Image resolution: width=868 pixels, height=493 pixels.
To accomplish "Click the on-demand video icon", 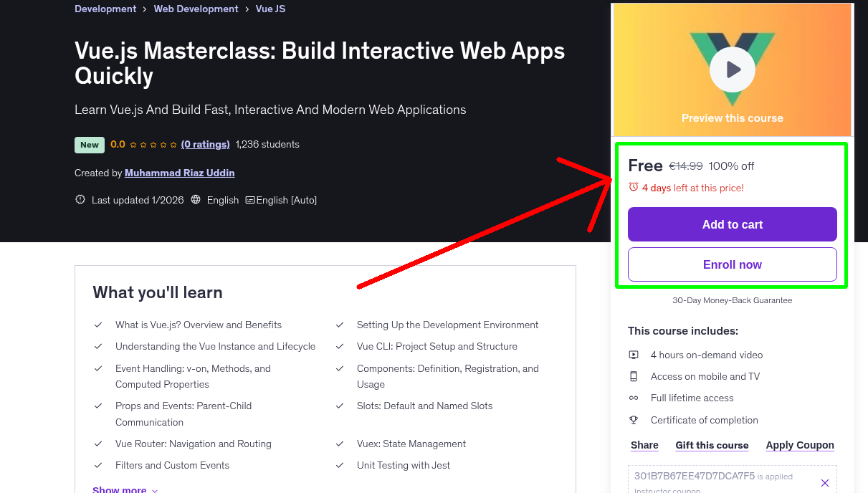I will 634,354.
